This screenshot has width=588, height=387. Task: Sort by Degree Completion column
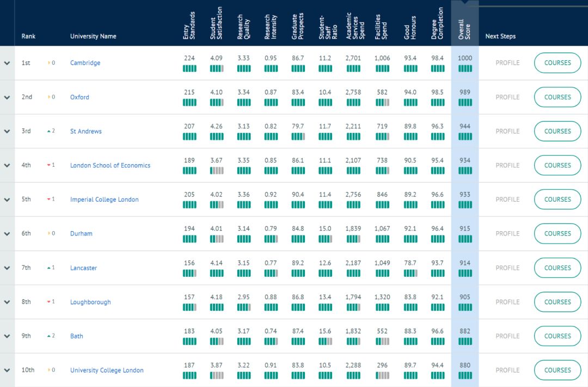(437, 23)
